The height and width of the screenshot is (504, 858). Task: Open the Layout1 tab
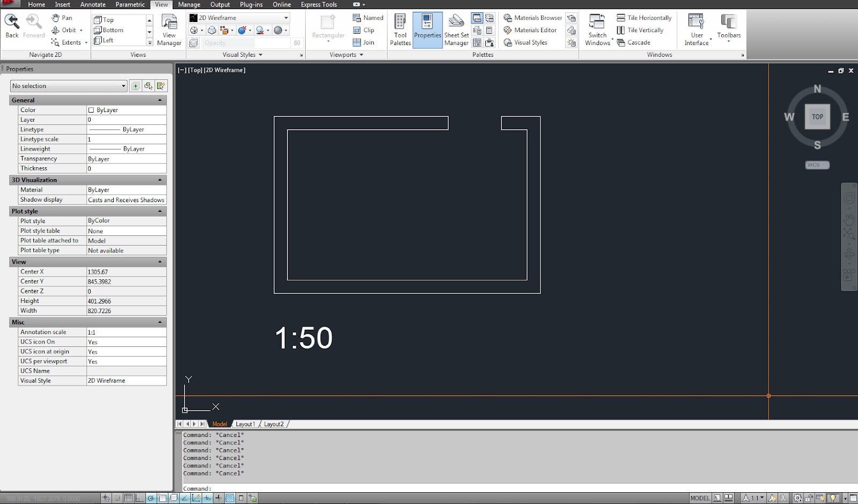[246, 424]
